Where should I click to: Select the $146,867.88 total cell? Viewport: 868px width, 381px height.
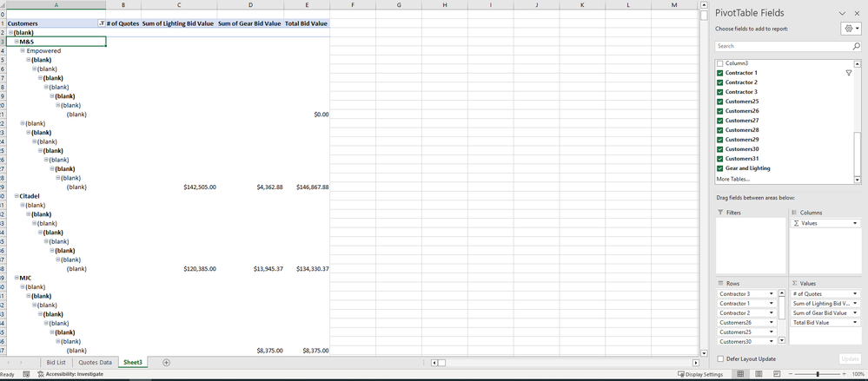point(308,187)
